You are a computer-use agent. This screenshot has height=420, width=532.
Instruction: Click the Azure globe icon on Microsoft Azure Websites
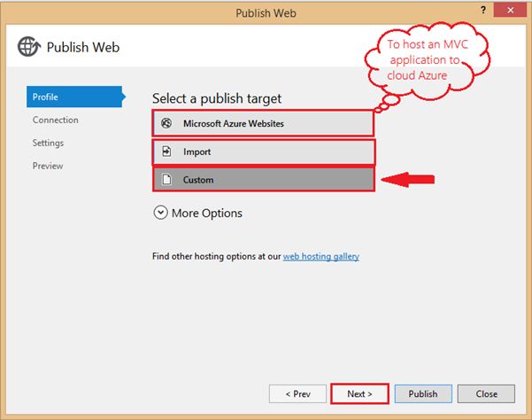[x=166, y=123]
